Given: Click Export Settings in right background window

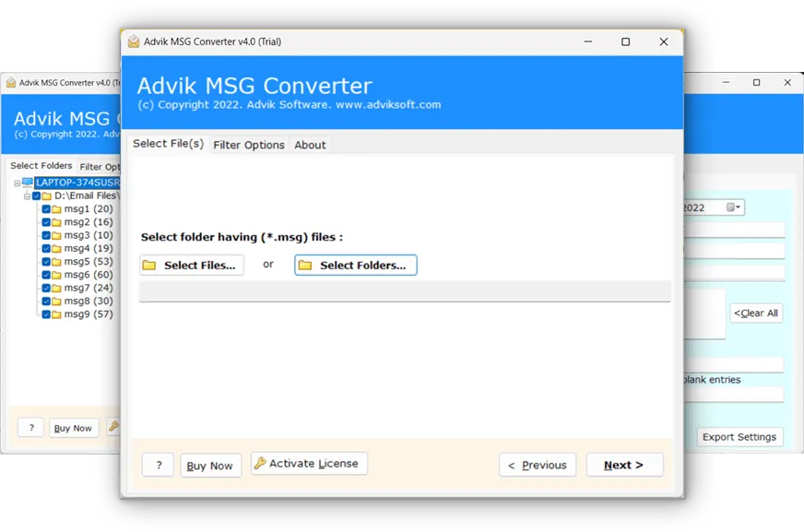Looking at the screenshot, I should (739, 437).
